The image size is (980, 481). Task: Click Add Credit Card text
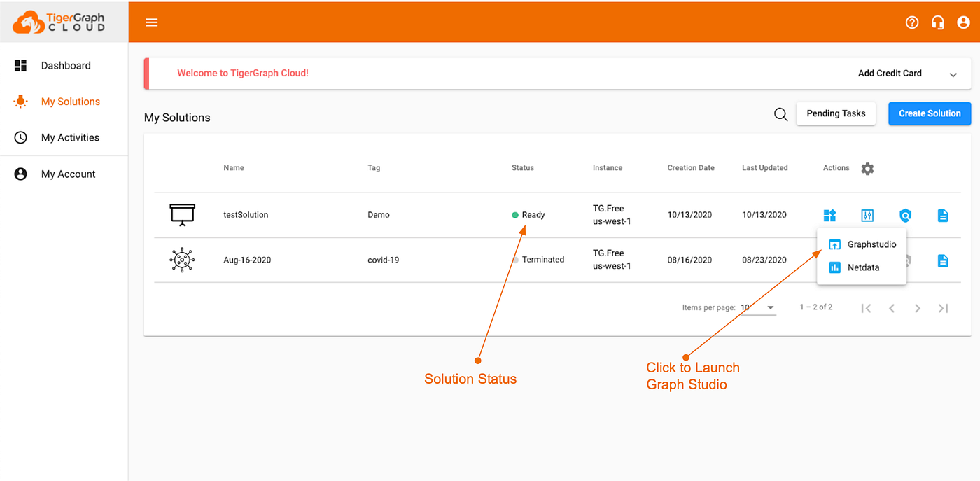890,73
